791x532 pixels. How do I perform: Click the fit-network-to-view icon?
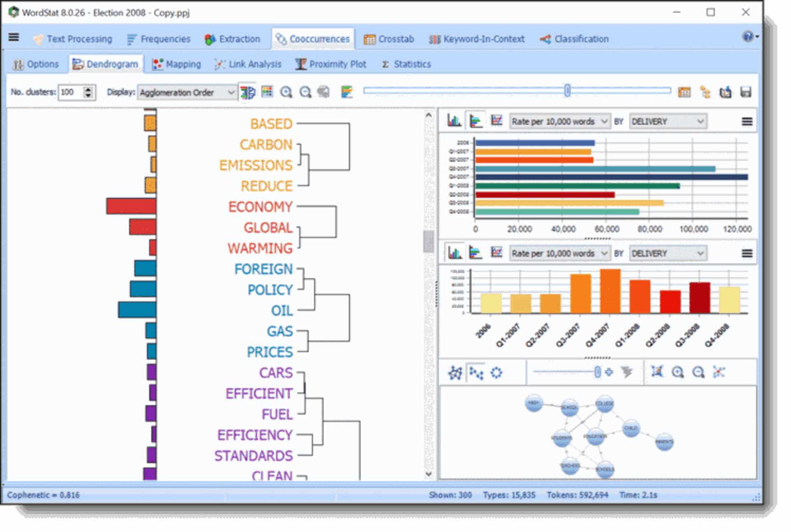tap(658, 372)
